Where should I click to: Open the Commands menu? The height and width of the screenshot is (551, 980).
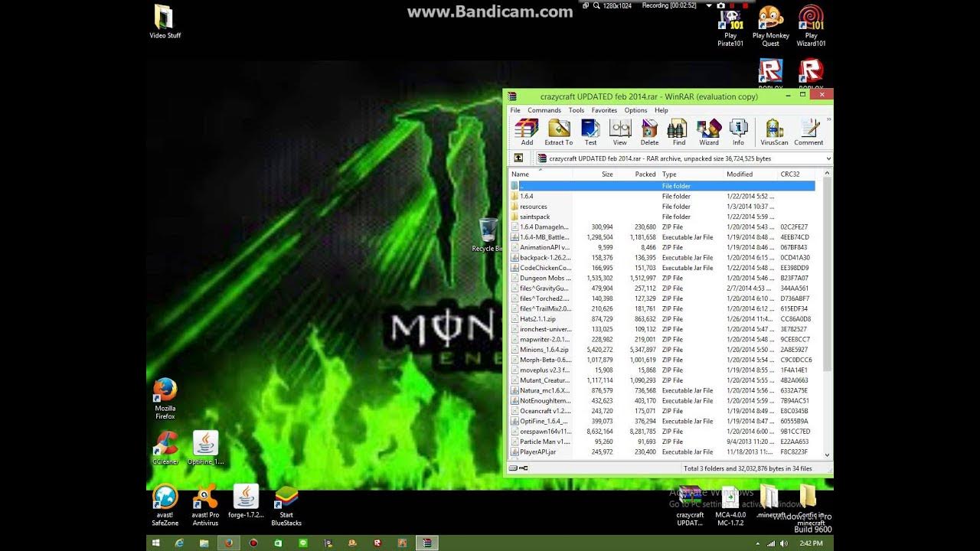pyautogui.click(x=544, y=110)
